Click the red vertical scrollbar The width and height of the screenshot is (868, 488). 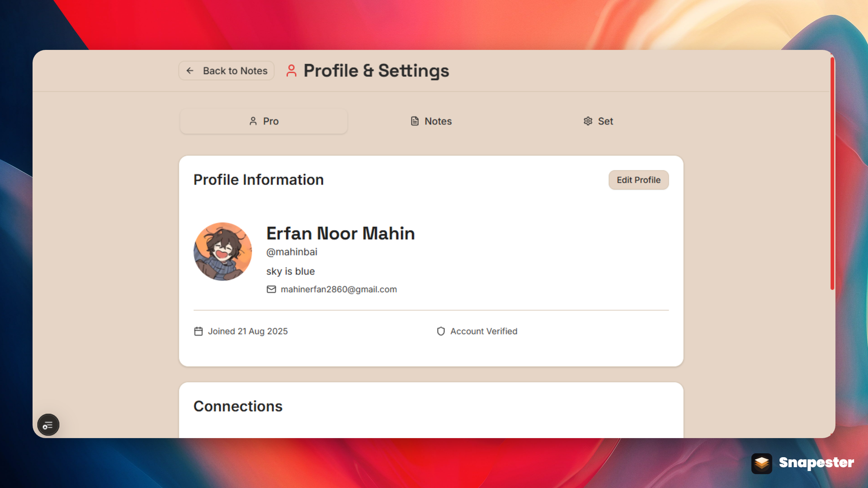[x=832, y=174]
